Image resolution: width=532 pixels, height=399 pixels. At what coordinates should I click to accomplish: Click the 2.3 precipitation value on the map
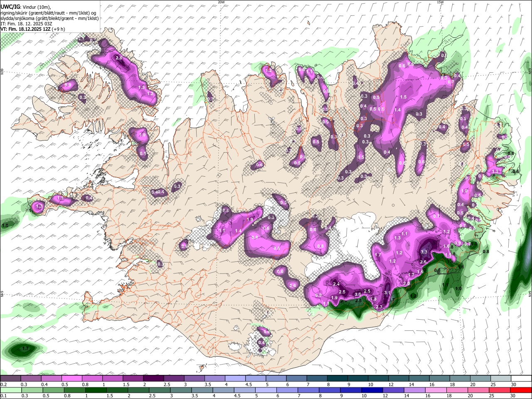[379, 307]
